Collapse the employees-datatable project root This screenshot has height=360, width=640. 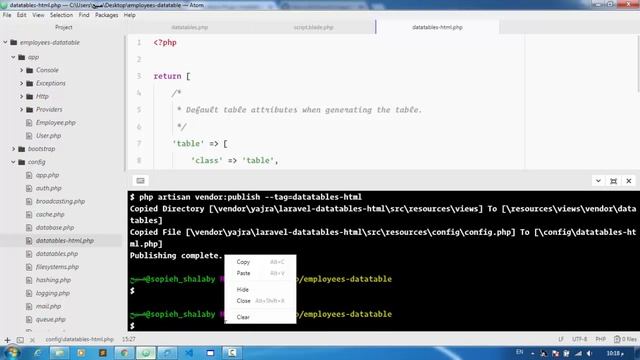click(5, 42)
